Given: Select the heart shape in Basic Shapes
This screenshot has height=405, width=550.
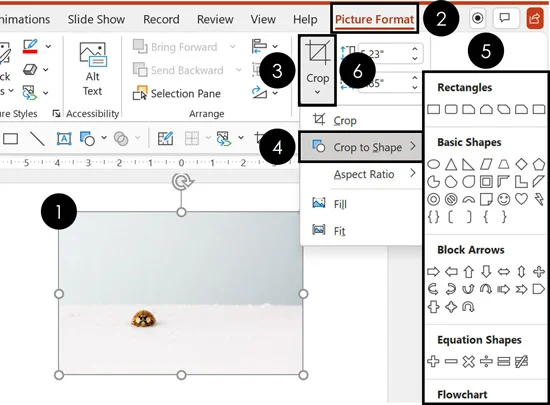Looking at the screenshot, I should click(x=521, y=199).
